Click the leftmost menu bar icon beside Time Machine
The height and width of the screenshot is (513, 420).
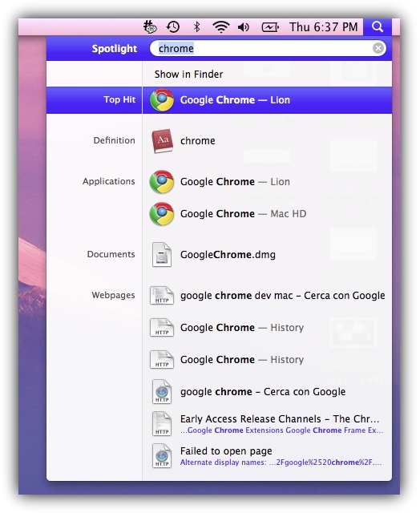[150, 26]
